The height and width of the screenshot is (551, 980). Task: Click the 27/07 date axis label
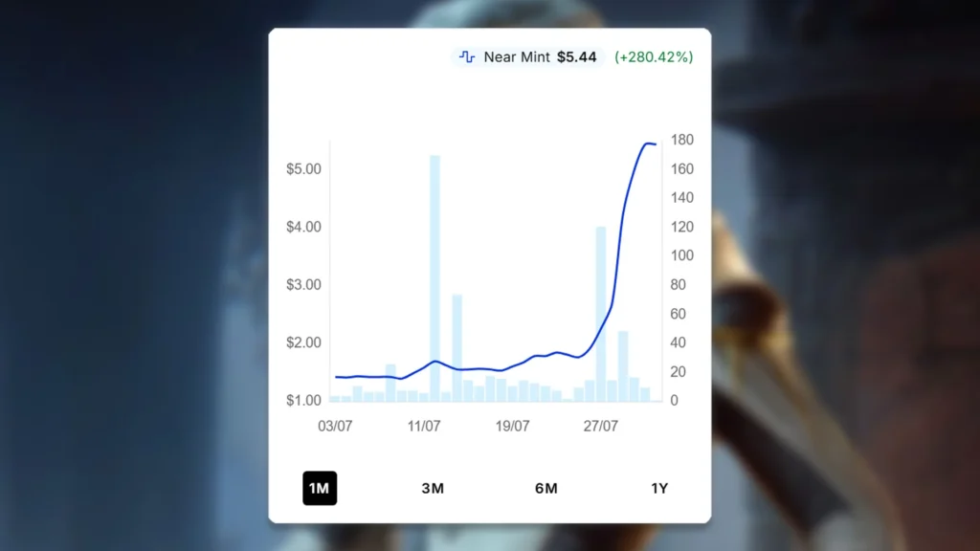point(600,426)
